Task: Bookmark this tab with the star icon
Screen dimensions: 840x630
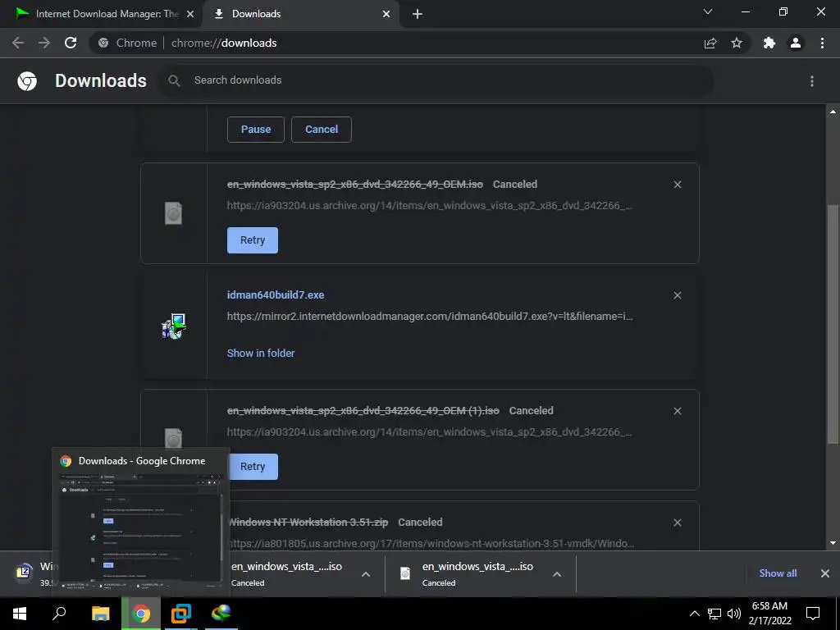Action: point(737,43)
